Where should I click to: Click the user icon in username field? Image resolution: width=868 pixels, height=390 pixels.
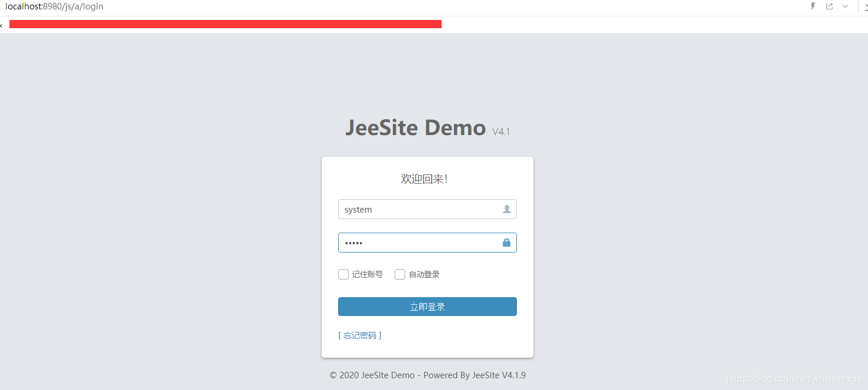(x=507, y=209)
